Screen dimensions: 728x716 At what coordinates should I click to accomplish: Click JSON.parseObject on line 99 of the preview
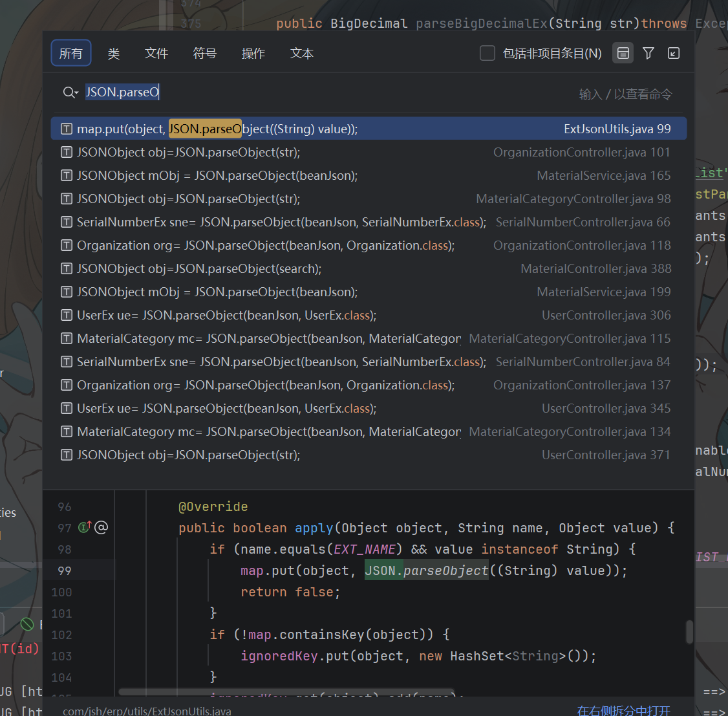[426, 570]
